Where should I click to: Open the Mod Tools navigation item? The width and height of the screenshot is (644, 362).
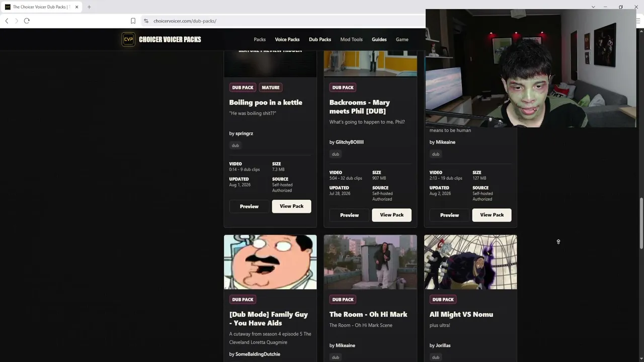(x=351, y=39)
